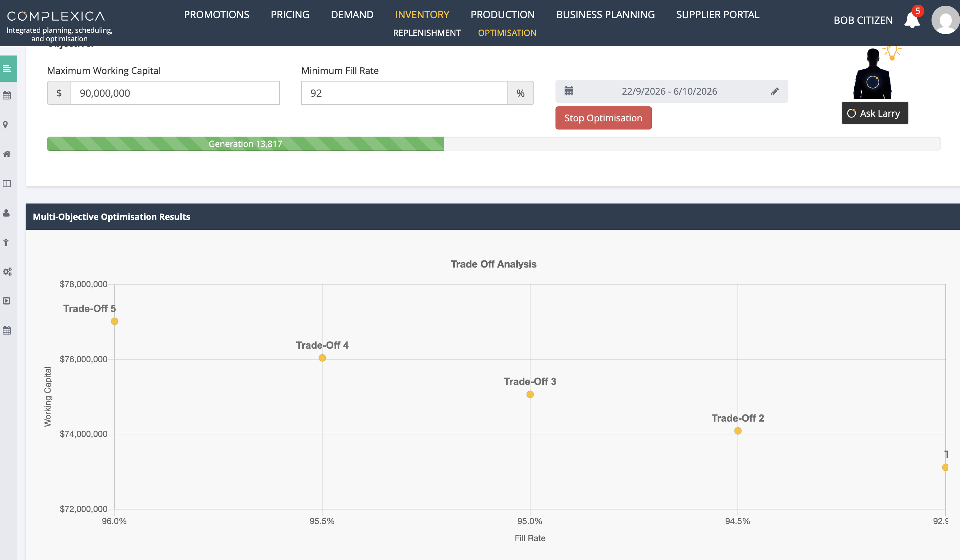Select the Trade-Off 3 data point
Image resolution: width=960 pixels, height=560 pixels.
click(x=530, y=395)
